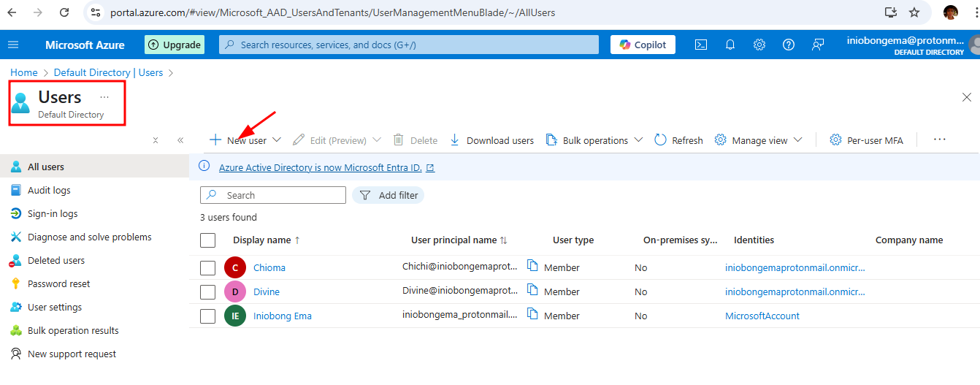Open Bulk operations in the toolbar

point(587,140)
